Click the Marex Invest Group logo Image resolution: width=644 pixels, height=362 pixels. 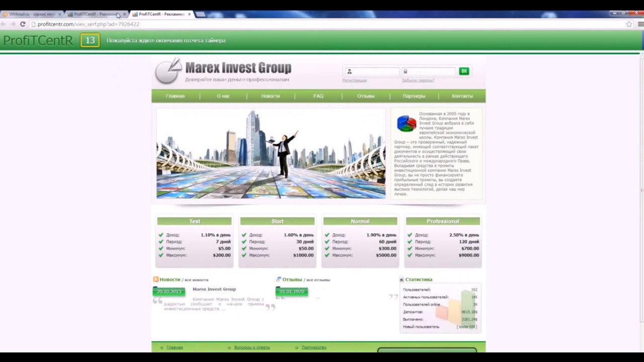point(223,71)
